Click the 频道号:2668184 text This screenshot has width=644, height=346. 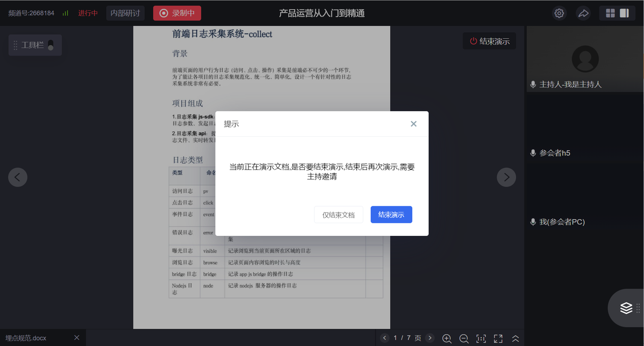31,13
